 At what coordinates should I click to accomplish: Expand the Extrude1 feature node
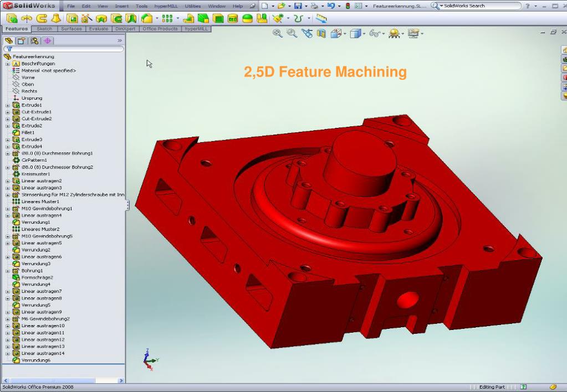[8, 105]
